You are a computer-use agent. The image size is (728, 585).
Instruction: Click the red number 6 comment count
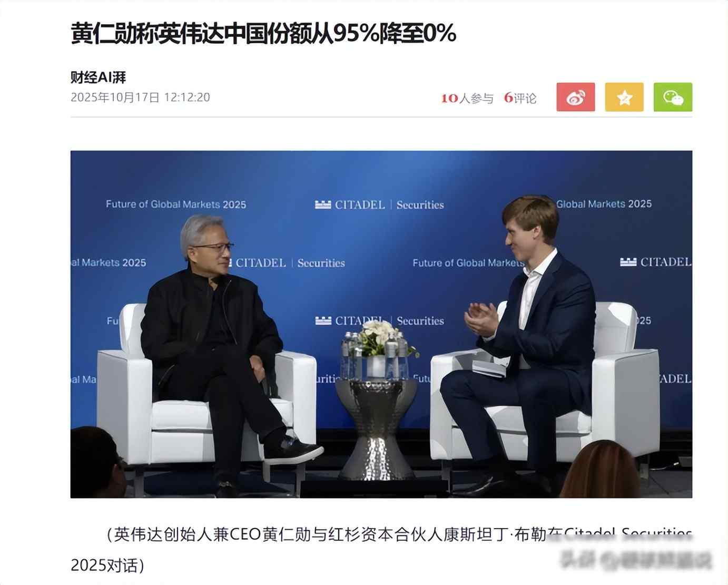(x=508, y=97)
